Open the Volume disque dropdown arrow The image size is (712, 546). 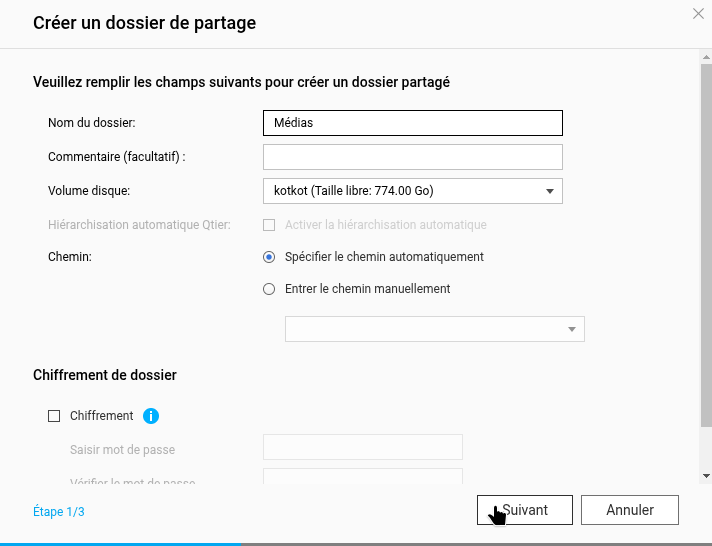549,191
